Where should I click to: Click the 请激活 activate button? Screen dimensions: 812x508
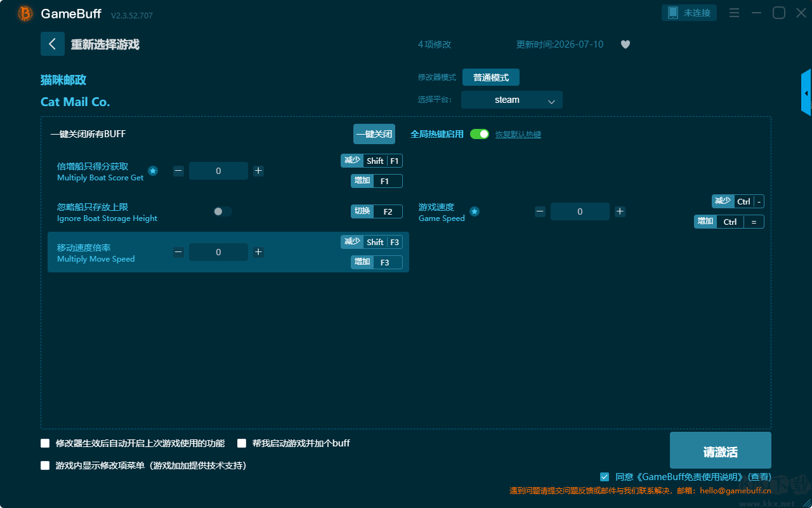coord(721,450)
